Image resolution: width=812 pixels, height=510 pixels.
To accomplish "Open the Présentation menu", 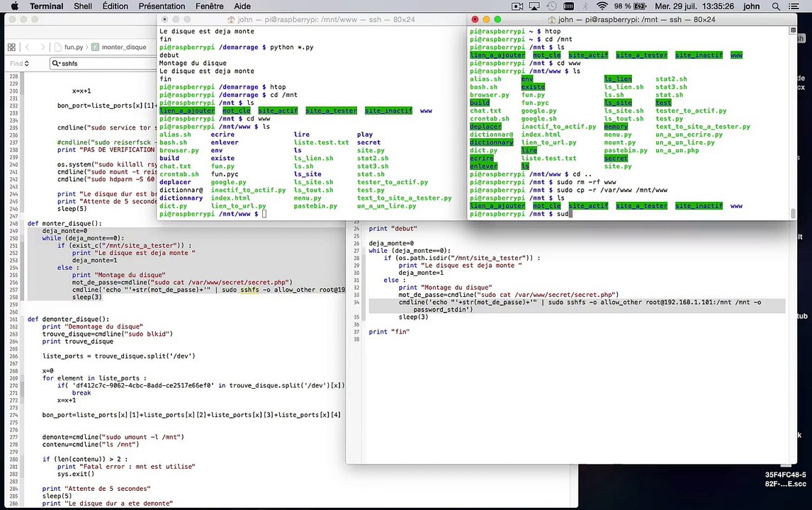I will [x=162, y=6].
